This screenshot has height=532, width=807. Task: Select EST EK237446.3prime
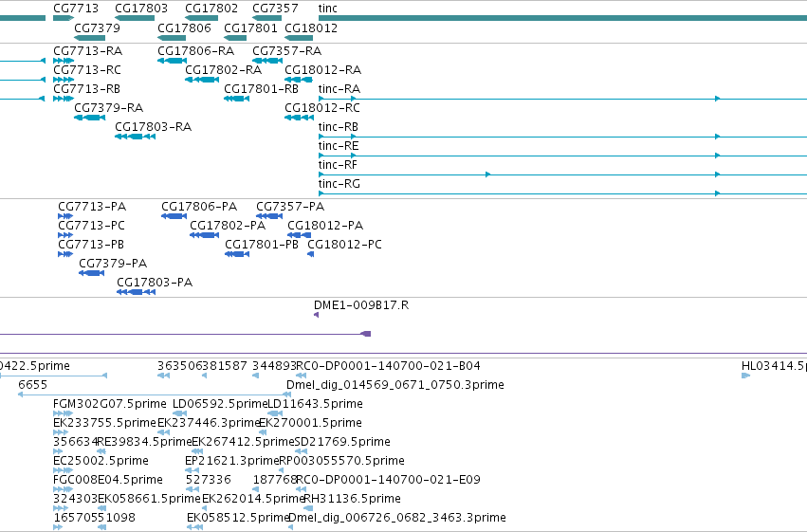[209, 424]
